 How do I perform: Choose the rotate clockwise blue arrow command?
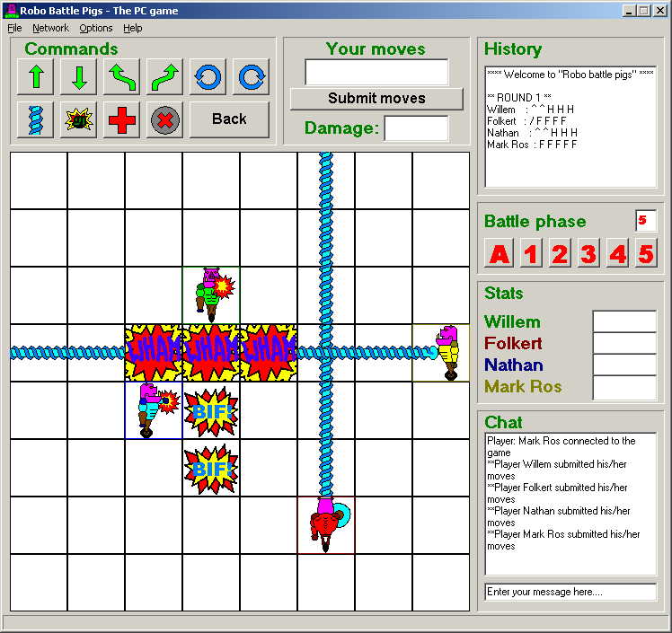(252, 76)
